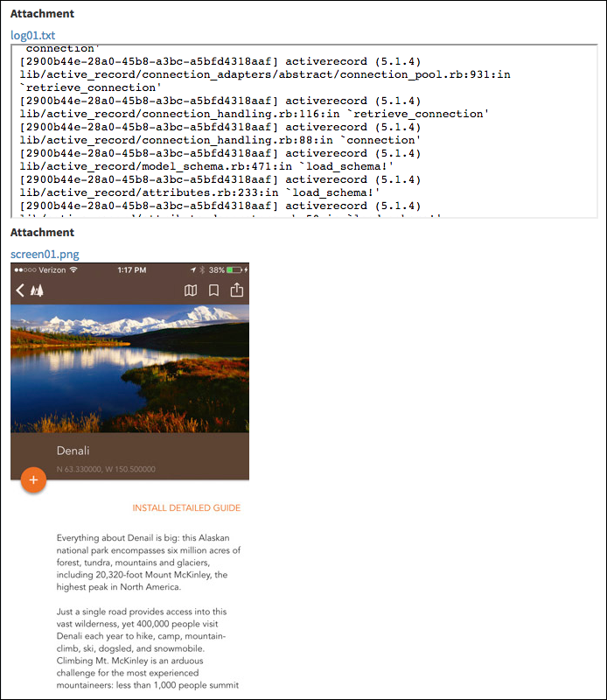Screen dimensions: 607x700
Task: Click the Denali landscape photo
Action: pos(129,368)
